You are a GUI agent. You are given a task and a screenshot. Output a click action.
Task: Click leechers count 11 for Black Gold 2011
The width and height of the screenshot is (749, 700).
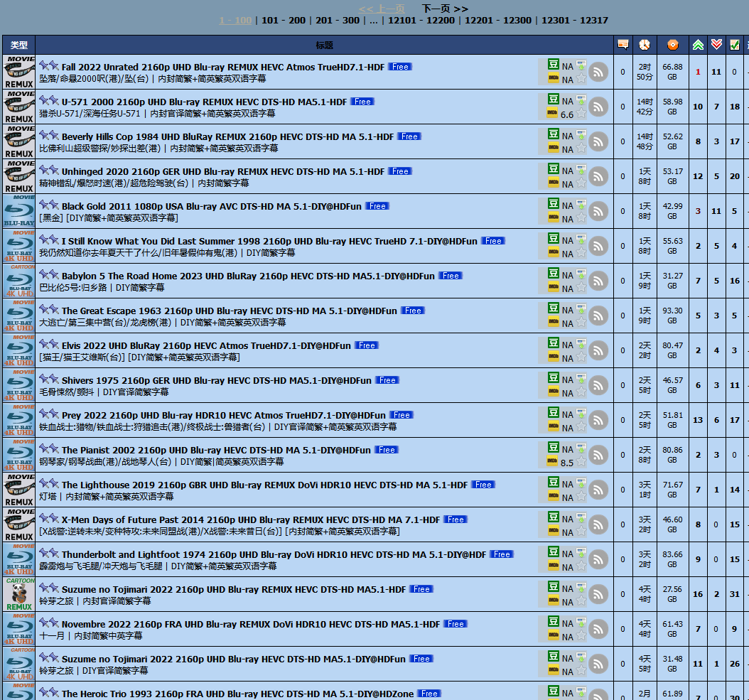tap(716, 211)
